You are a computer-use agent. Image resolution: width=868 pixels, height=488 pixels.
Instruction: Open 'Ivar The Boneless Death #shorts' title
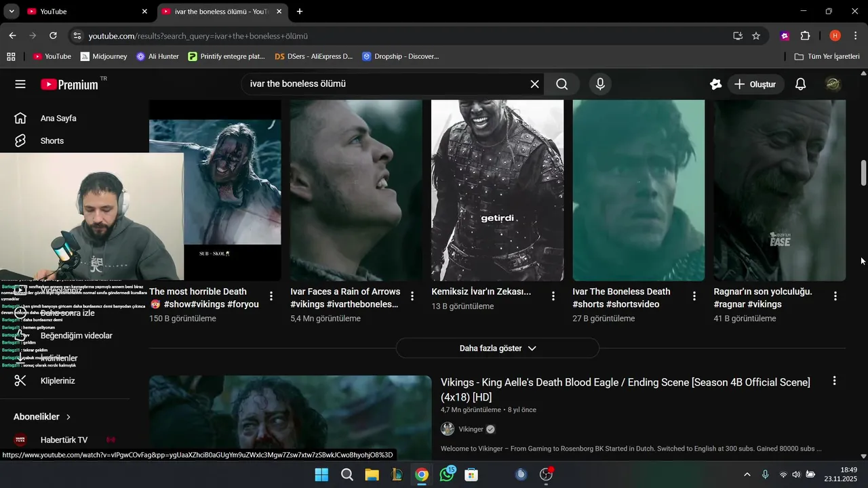pyautogui.click(x=621, y=298)
